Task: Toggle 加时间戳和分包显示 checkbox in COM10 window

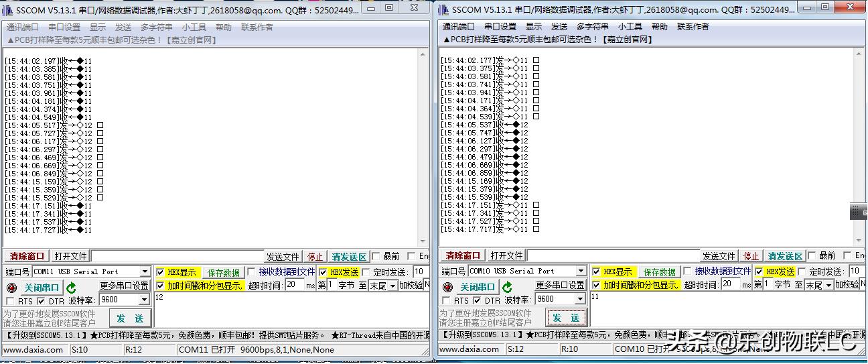Action: pyautogui.click(x=596, y=285)
